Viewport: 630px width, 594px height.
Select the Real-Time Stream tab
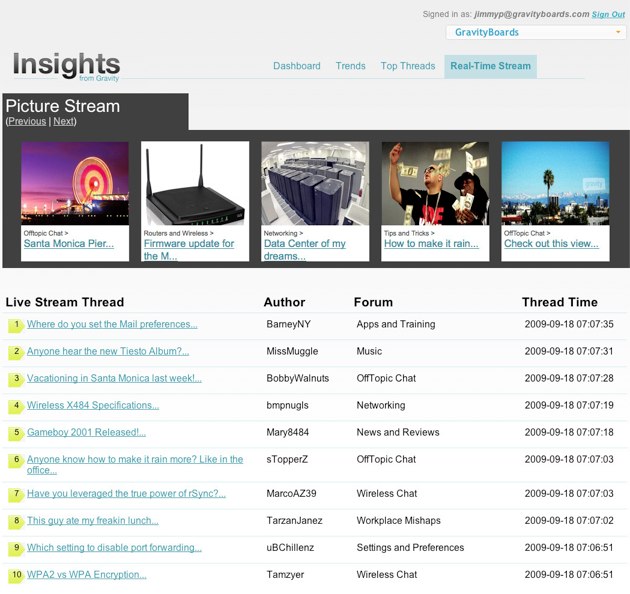[490, 66]
